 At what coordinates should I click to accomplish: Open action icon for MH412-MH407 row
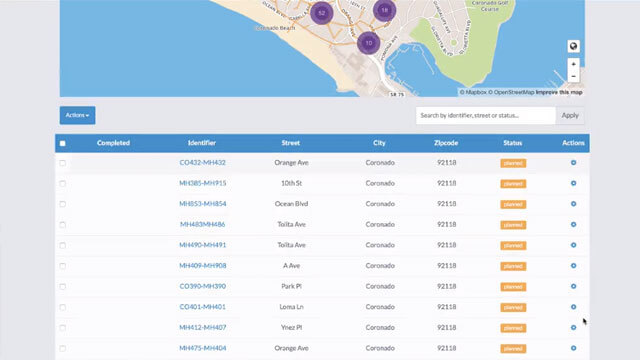tap(573, 327)
